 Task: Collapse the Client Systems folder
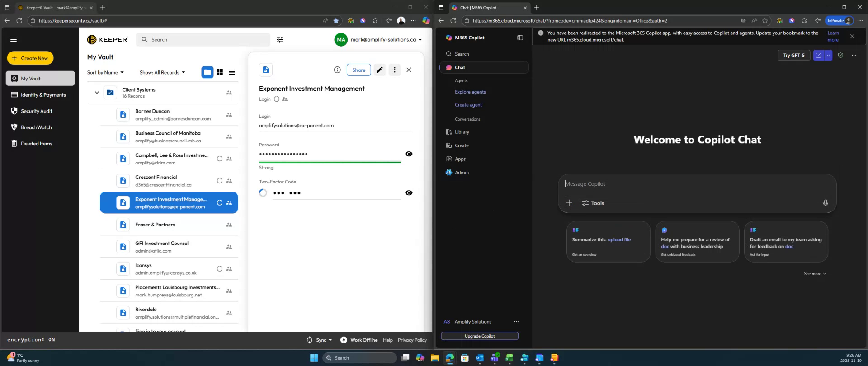97,93
